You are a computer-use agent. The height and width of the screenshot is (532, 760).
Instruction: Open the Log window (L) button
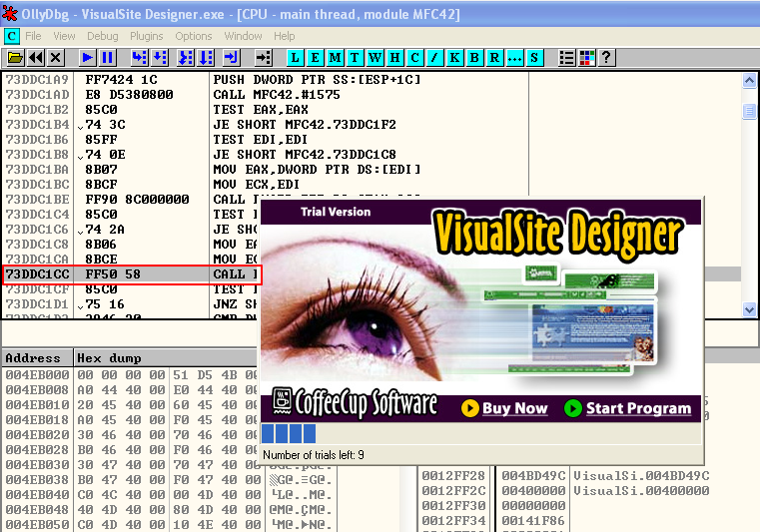(x=296, y=58)
